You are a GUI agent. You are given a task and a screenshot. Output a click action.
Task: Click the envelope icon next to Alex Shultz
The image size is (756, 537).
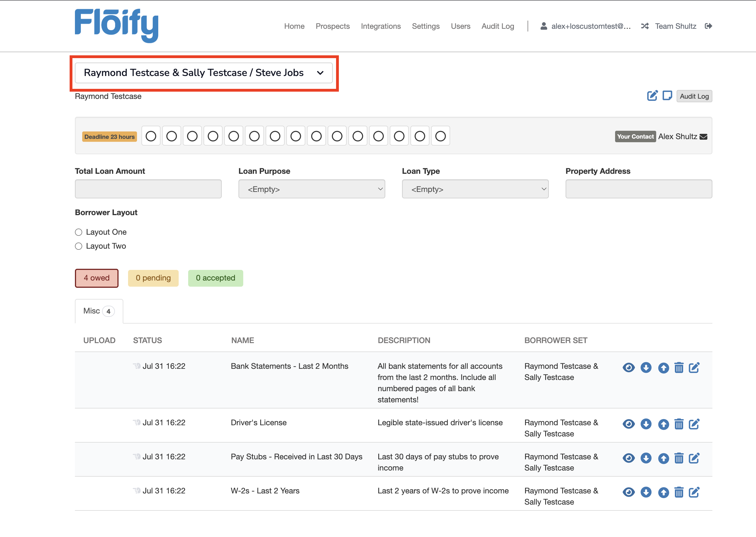[x=704, y=137]
